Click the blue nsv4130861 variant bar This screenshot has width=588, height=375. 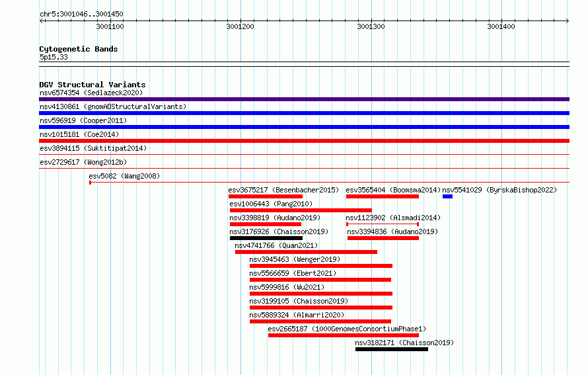(304, 113)
